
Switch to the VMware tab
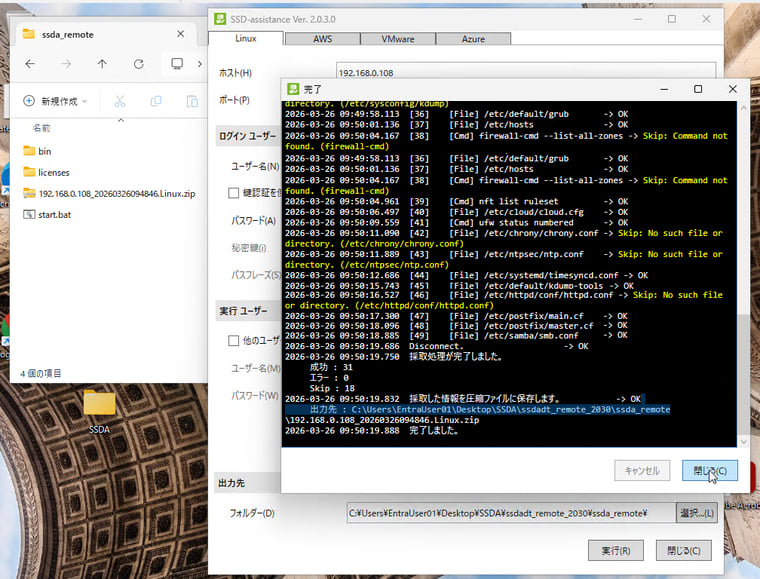[x=398, y=39]
